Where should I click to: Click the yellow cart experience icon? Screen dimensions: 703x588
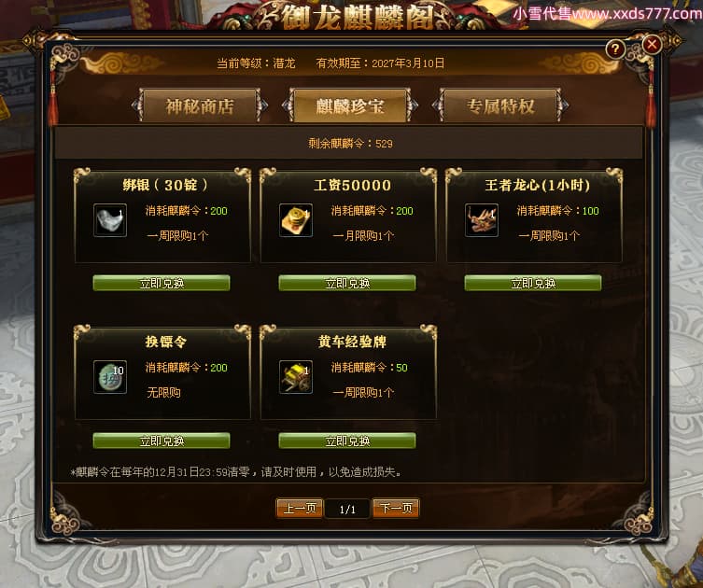tap(295, 377)
